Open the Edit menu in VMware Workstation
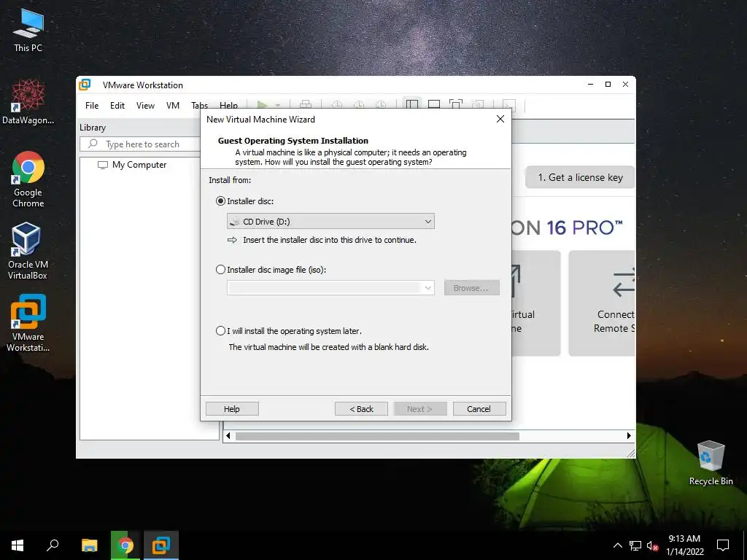Viewport: 747px width, 560px height. (x=117, y=105)
